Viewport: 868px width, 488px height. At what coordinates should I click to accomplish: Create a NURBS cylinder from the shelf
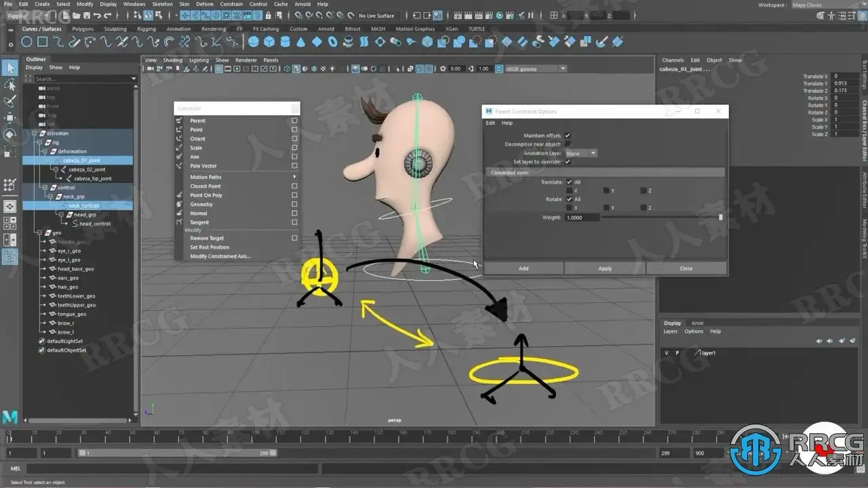point(285,42)
